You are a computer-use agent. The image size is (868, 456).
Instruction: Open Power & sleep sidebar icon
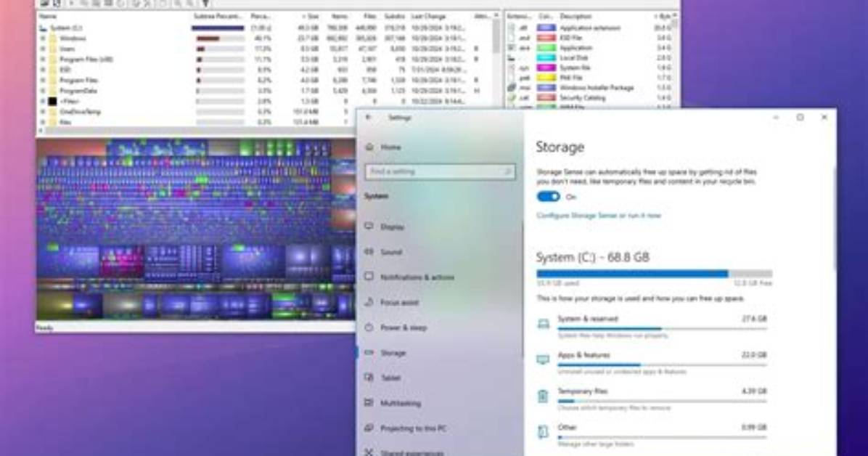[x=369, y=327]
